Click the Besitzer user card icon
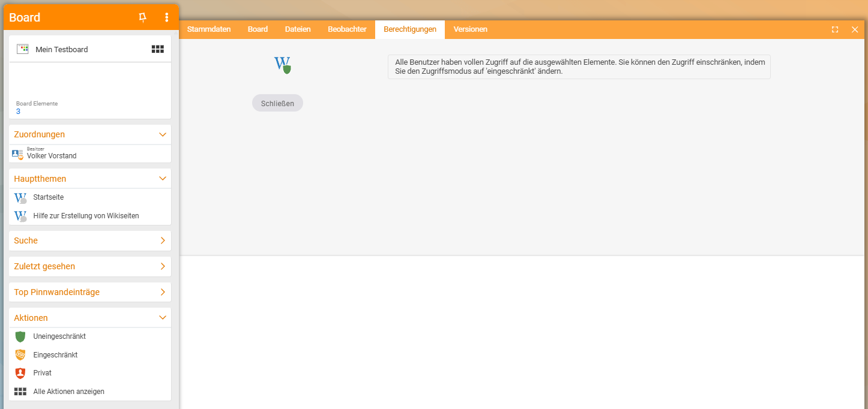 click(17, 154)
